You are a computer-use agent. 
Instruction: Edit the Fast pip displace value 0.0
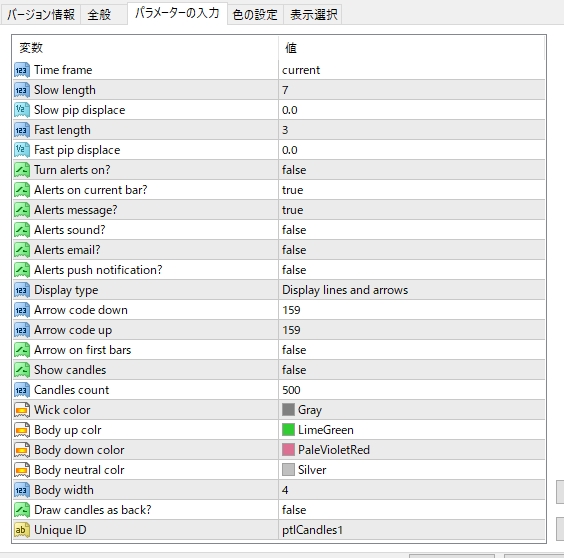412,150
